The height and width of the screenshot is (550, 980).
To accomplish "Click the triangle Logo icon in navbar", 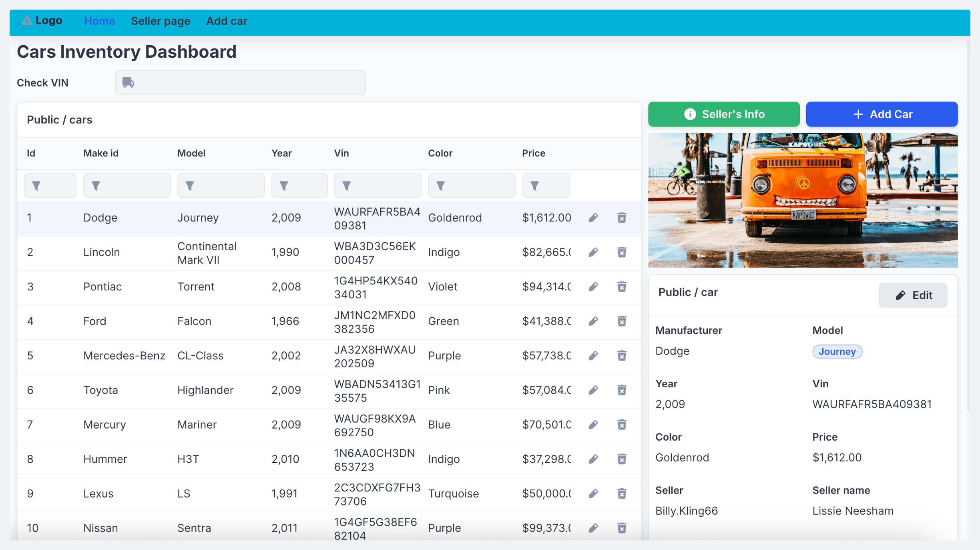I will (27, 20).
